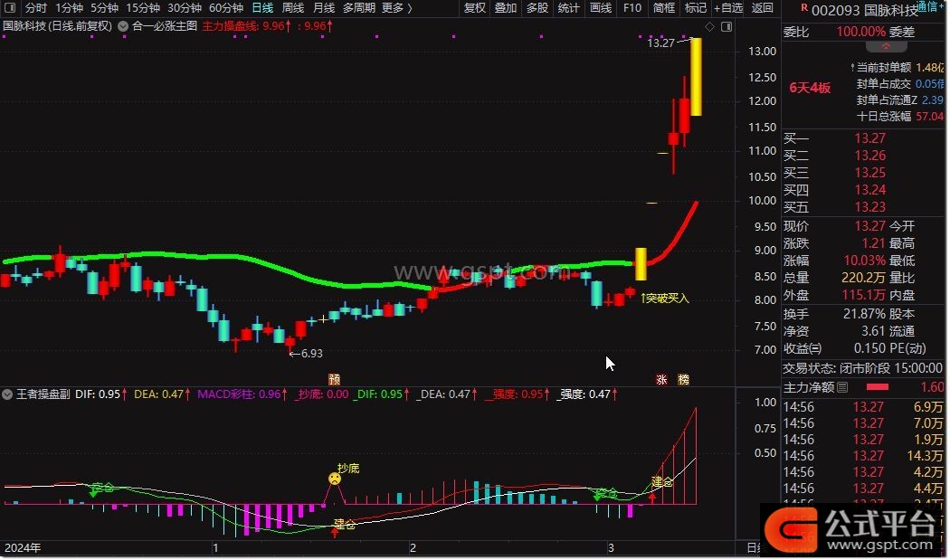Open the 复权 adjustment menu
Screen dimensions: 950x560
[x=475, y=8]
